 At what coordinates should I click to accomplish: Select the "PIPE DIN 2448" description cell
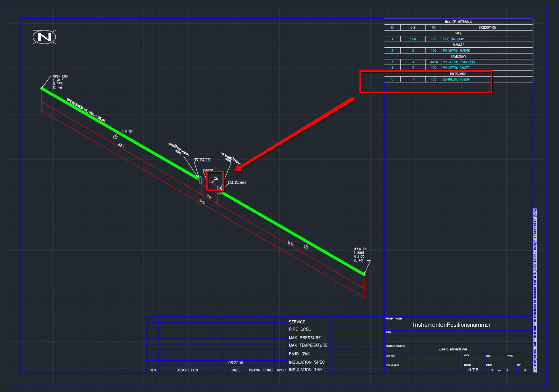(x=453, y=39)
